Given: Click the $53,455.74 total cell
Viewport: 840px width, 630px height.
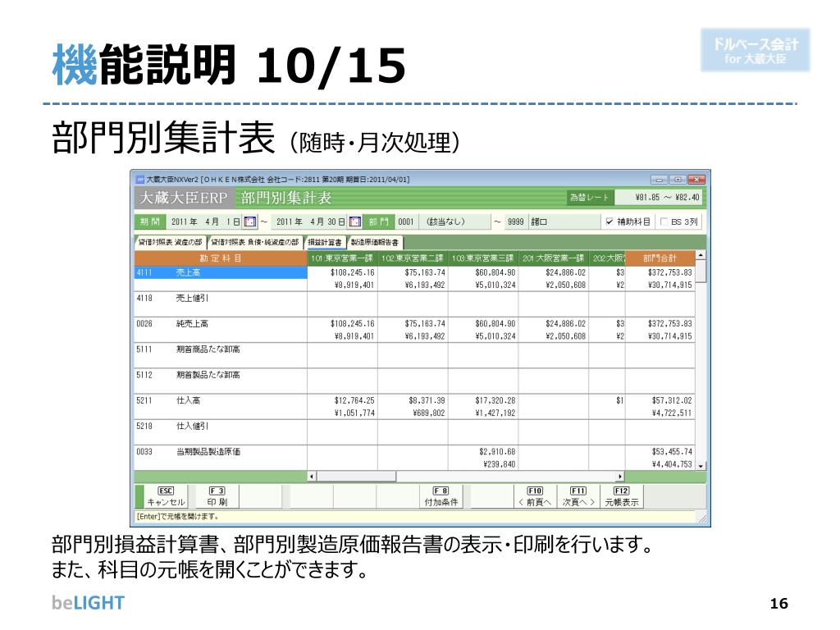Looking at the screenshot, I should pyautogui.click(x=672, y=452).
